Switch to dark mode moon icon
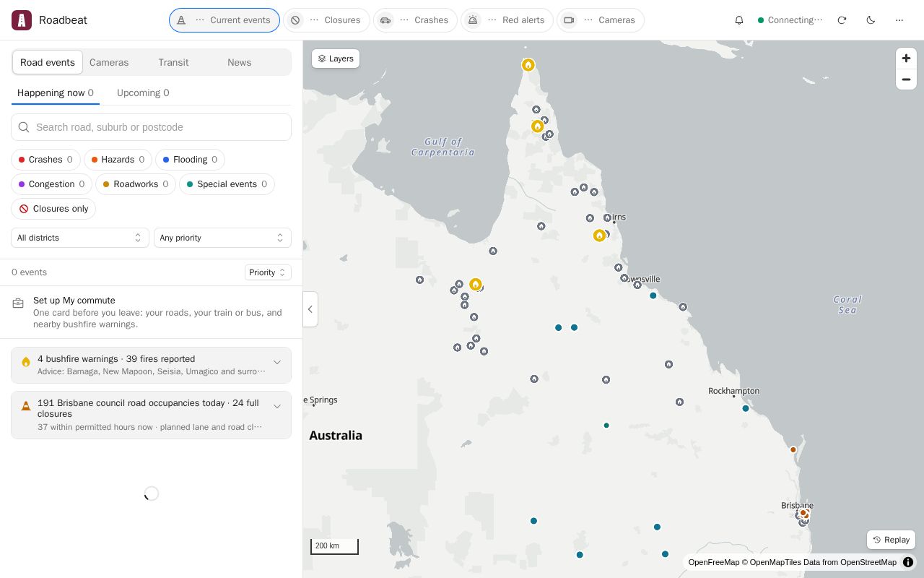 pos(871,20)
